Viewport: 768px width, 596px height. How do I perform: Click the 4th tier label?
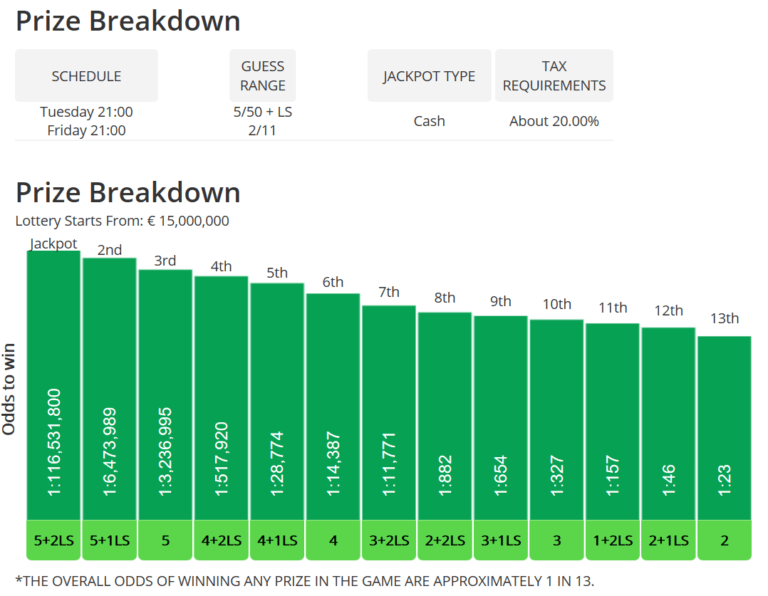point(221,266)
